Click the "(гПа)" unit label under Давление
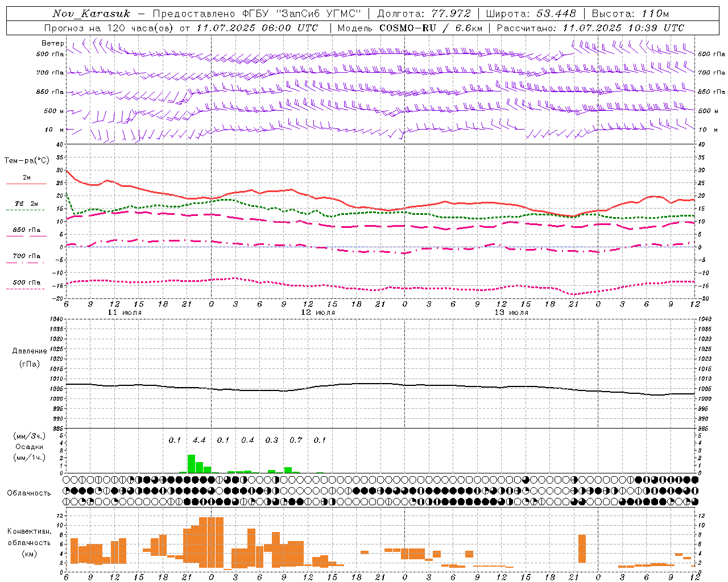The width and height of the screenshot is (728, 582). (30, 364)
